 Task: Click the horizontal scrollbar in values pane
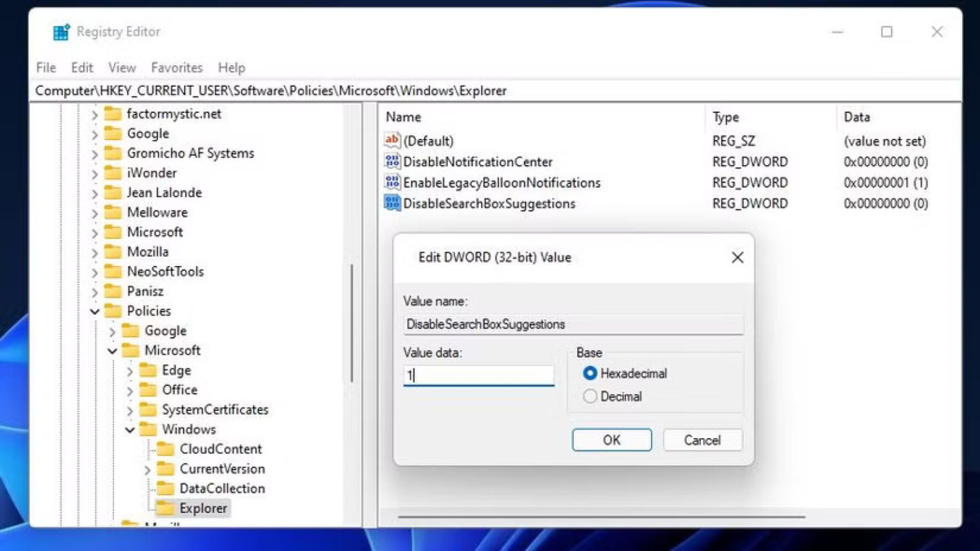pos(601,517)
